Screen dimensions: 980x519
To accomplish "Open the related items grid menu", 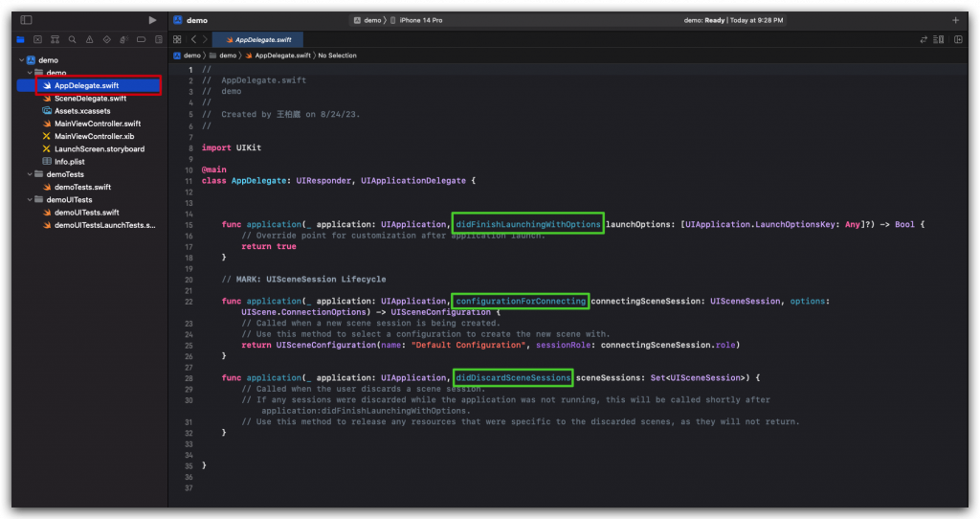I will click(x=177, y=39).
